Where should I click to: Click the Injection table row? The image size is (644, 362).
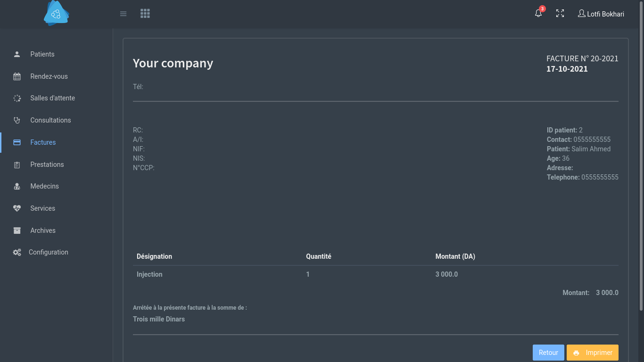tap(376, 274)
